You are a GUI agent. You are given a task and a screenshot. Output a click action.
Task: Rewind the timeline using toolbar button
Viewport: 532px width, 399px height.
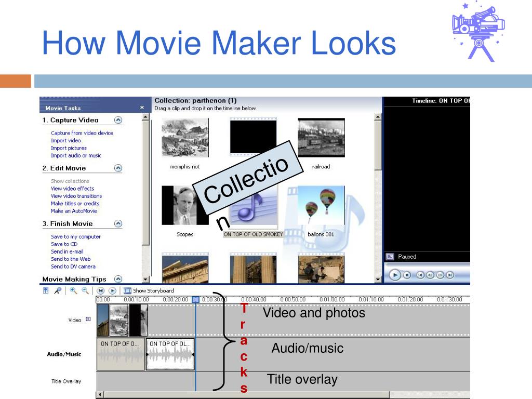click(x=100, y=291)
